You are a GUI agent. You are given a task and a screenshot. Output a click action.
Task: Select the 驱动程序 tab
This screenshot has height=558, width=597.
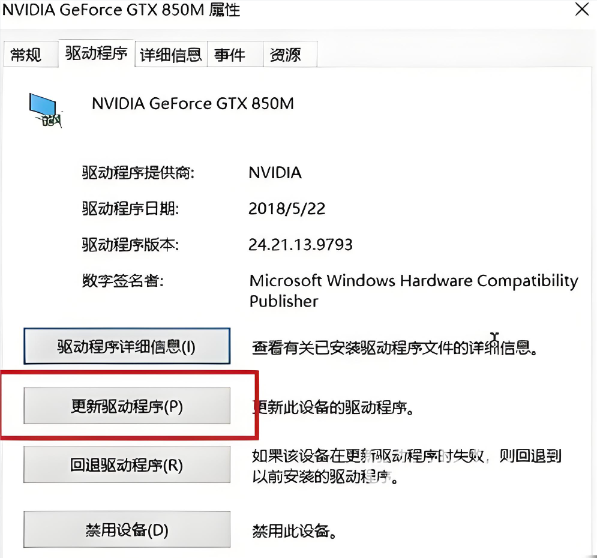pos(96,53)
